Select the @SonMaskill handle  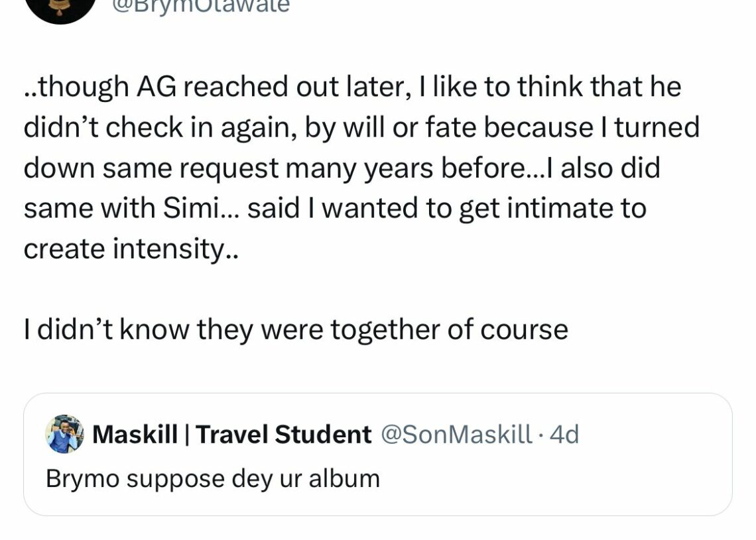(x=457, y=434)
